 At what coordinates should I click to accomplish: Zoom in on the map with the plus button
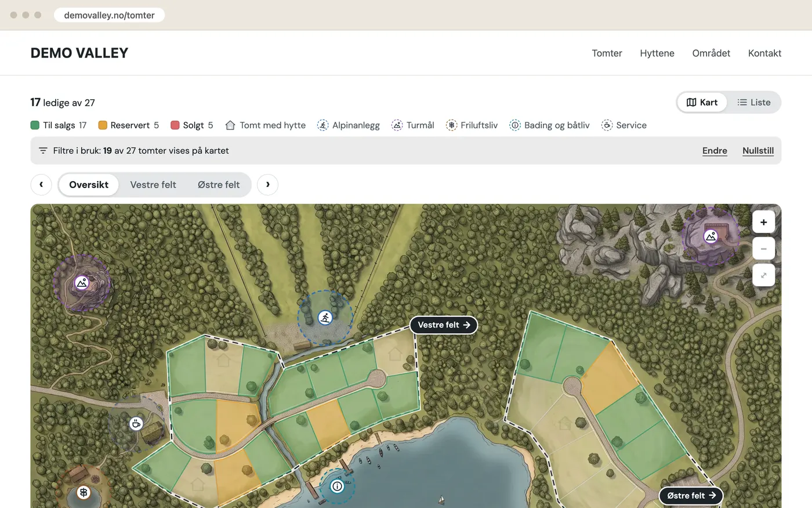click(x=763, y=222)
